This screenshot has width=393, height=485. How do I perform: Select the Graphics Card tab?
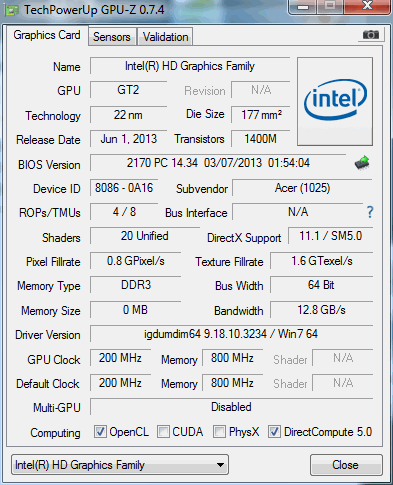(x=47, y=35)
